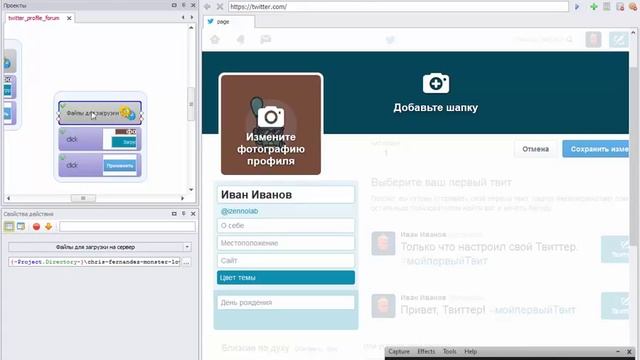Click the Twitter messages icon
640x360 pixels.
266,39
